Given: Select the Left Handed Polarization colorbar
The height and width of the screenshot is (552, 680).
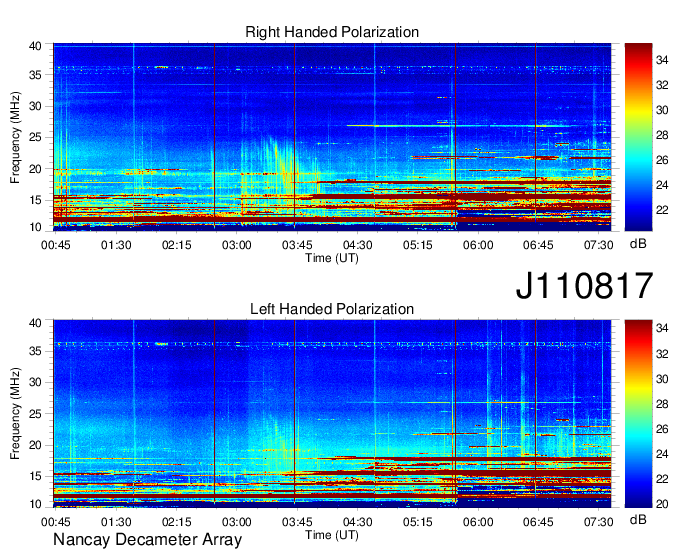Looking at the screenshot, I should 638,414.
